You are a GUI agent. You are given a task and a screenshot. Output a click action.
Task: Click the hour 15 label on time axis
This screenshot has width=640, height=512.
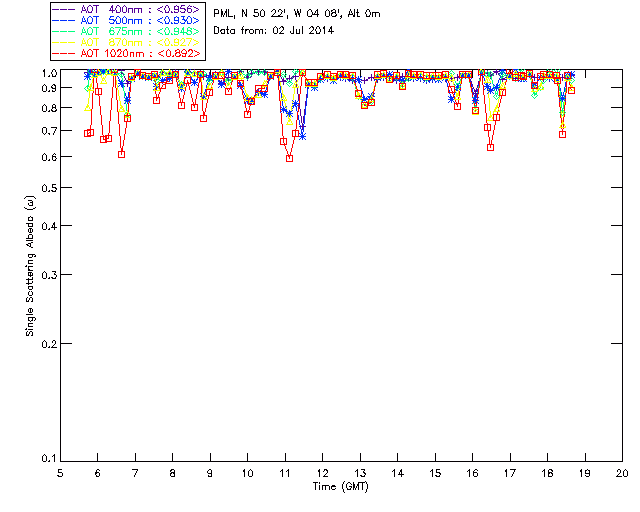pyautogui.click(x=435, y=473)
